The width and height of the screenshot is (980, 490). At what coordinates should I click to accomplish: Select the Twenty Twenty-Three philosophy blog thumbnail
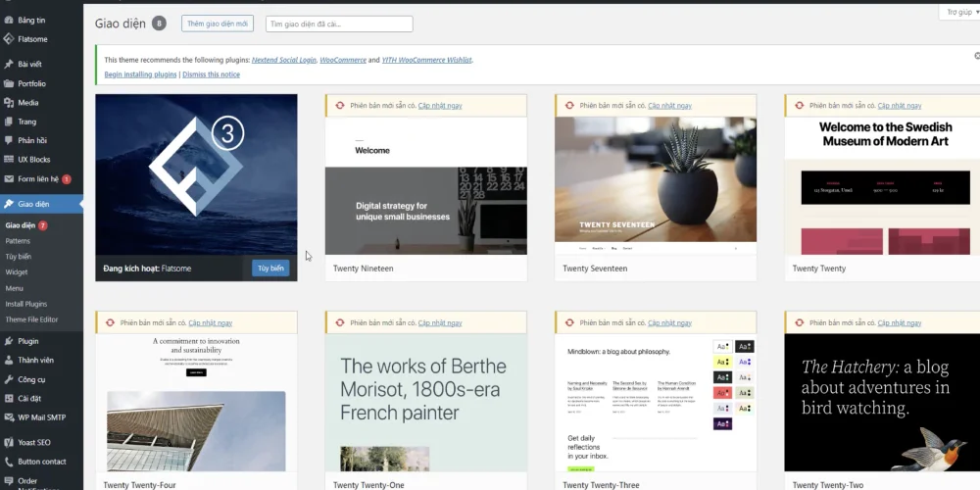(x=656, y=403)
